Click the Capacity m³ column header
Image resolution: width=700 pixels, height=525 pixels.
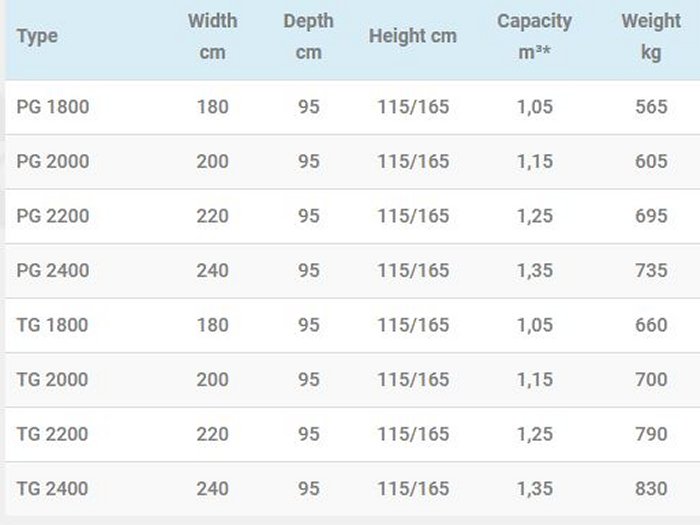point(535,37)
